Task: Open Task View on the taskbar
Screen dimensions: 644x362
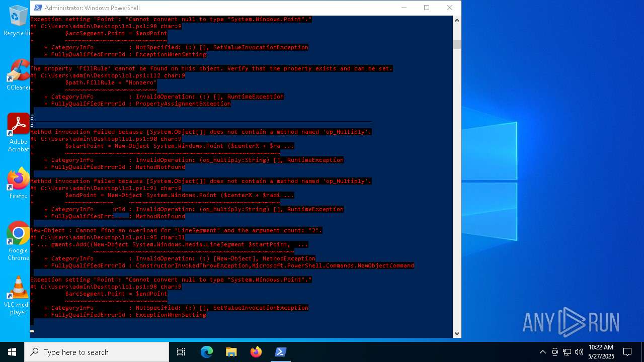Action: (181, 352)
